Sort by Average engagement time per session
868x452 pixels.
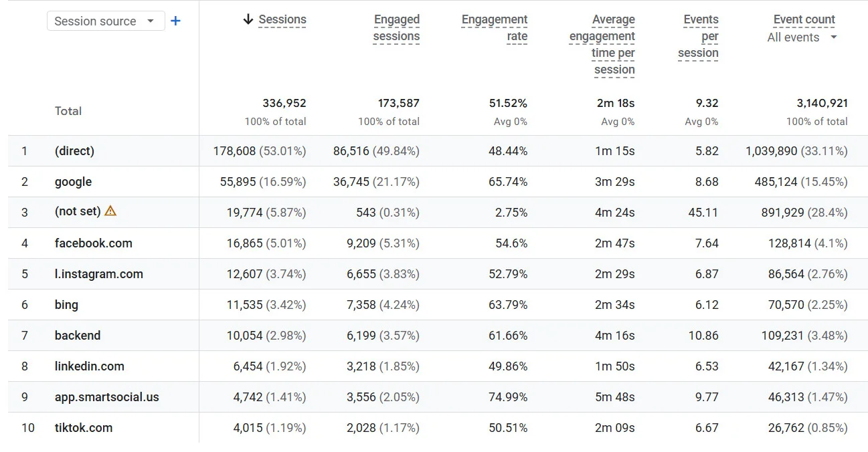(601, 45)
